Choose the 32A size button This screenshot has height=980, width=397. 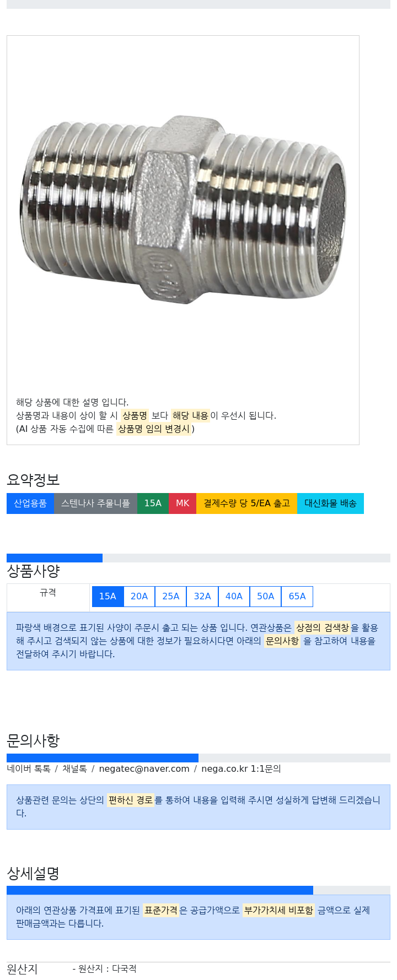(202, 597)
